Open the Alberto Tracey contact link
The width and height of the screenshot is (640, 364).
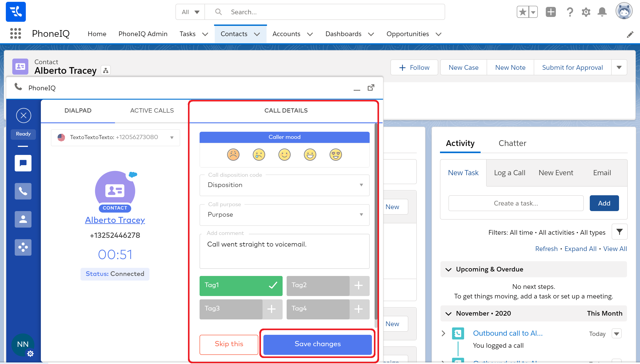115,220
